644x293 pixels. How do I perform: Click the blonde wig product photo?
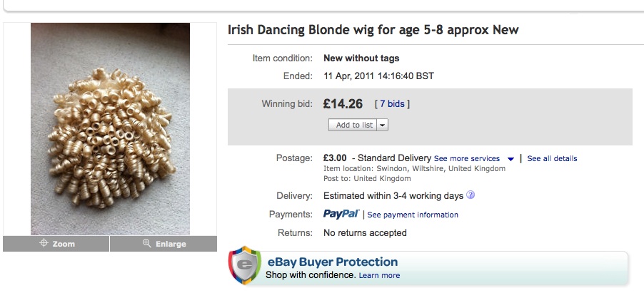point(110,128)
